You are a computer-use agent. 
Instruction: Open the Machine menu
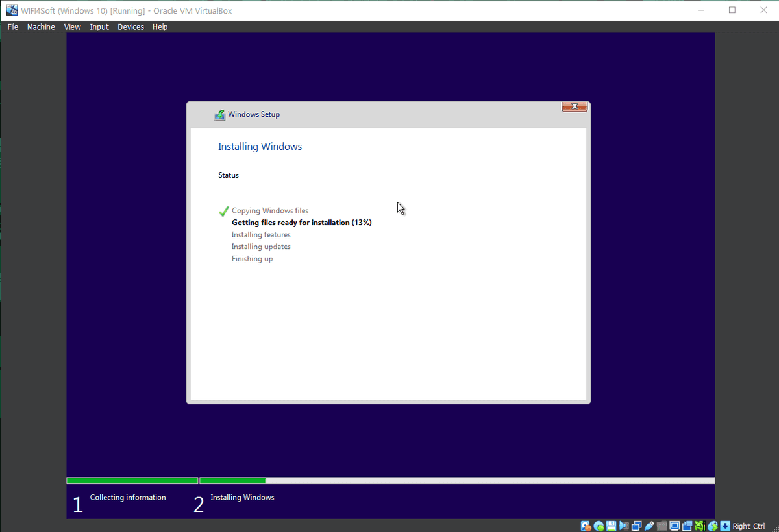[x=41, y=27]
